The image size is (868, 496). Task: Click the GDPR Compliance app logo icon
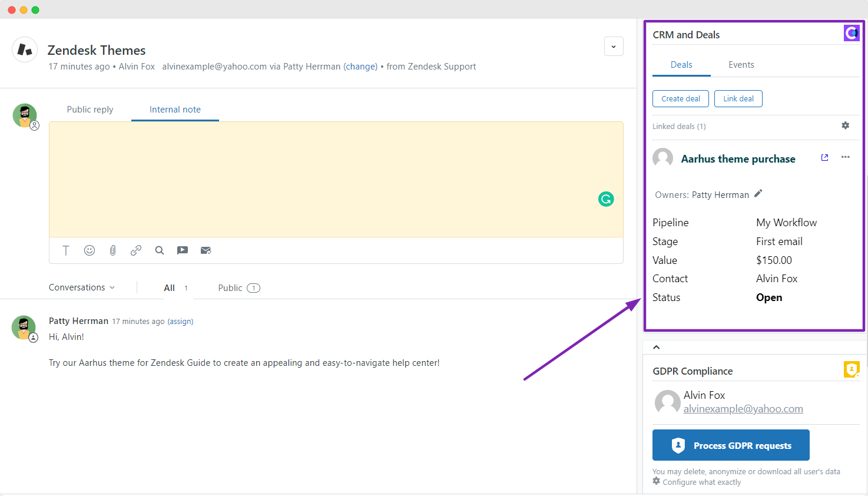tap(852, 369)
